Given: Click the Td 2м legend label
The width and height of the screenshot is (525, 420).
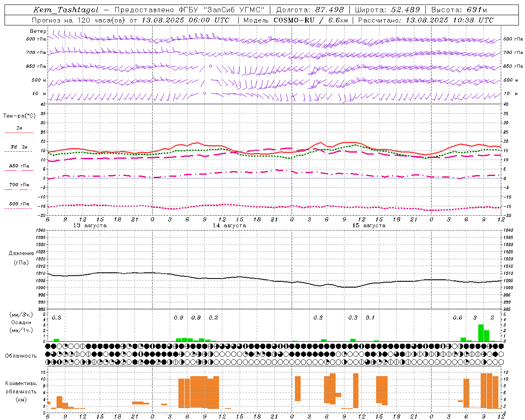Looking at the screenshot, I should point(19,147).
